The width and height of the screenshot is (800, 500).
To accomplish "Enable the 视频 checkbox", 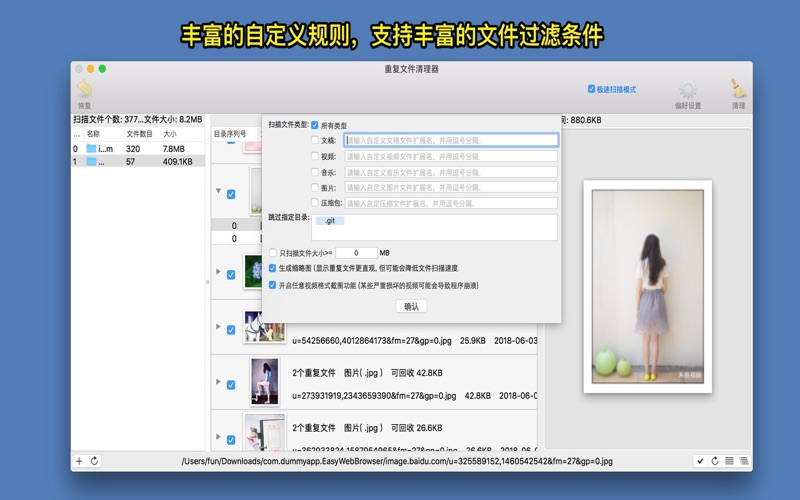I will coord(315,156).
